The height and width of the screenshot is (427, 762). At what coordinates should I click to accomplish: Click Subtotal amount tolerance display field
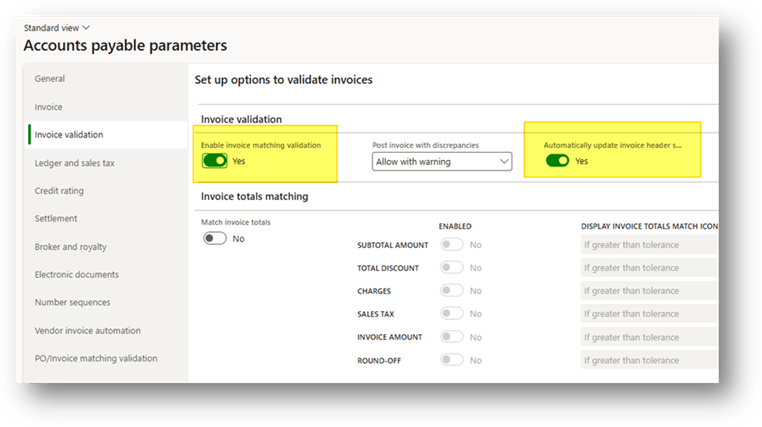[x=648, y=244]
